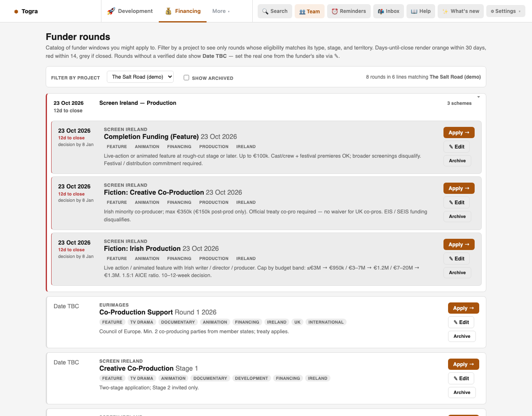The height and width of the screenshot is (416, 532).
Task: Edit the Fiction: Creative Co-Production scheme
Action: click(x=457, y=203)
